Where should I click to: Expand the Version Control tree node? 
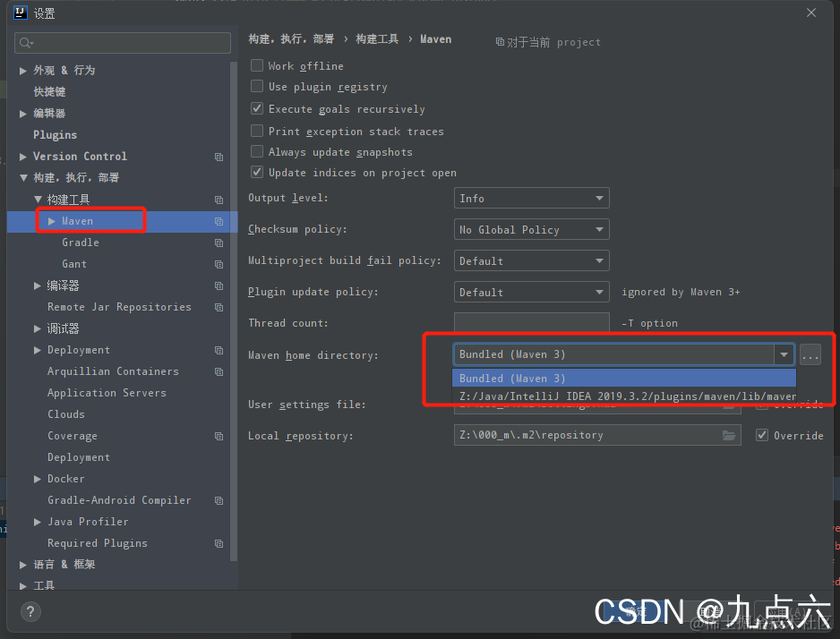point(23,157)
